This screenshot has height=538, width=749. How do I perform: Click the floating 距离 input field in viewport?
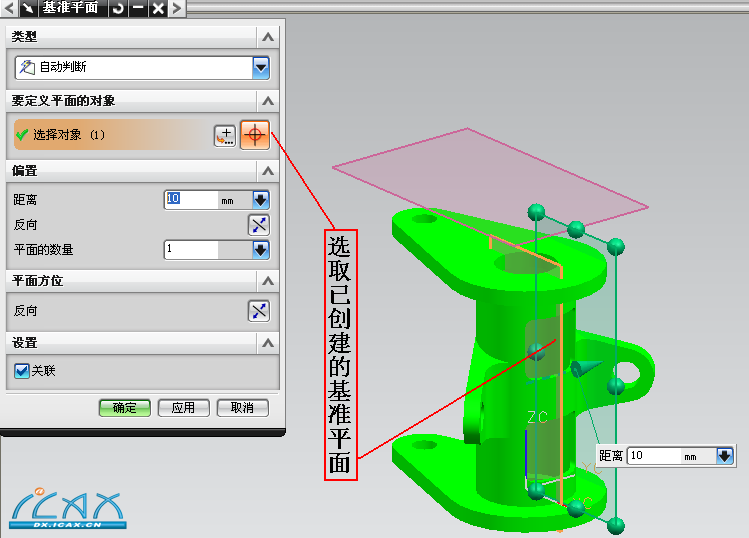[654, 456]
